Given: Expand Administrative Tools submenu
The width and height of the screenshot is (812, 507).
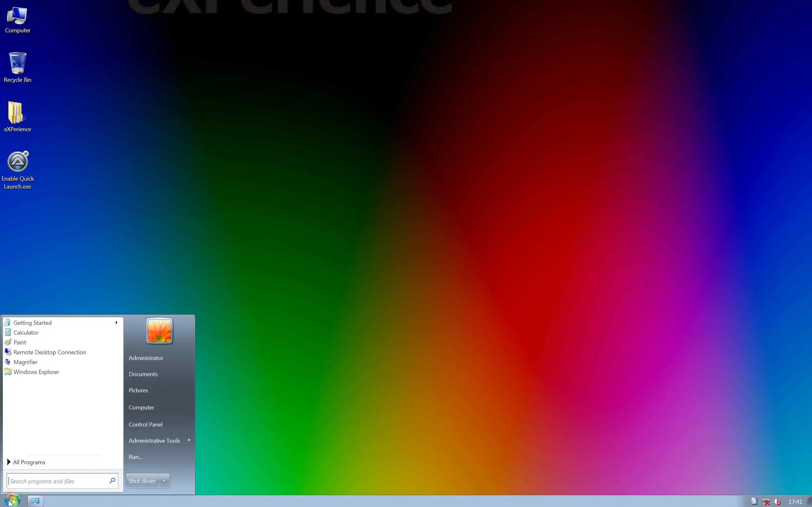Looking at the screenshot, I should pyautogui.click(x=189, y=440).
